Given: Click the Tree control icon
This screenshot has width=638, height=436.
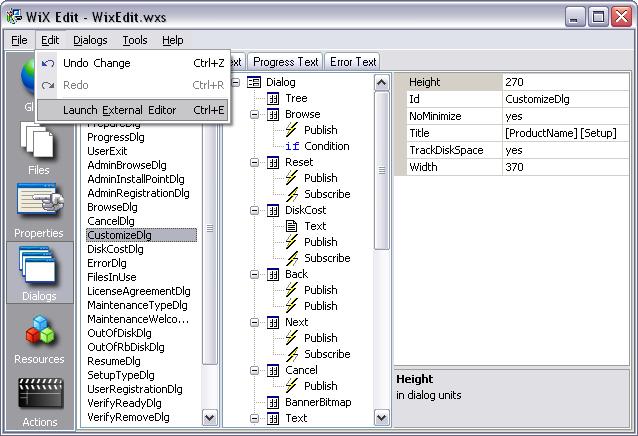Looking at the screenshot, I should point(273,98).
